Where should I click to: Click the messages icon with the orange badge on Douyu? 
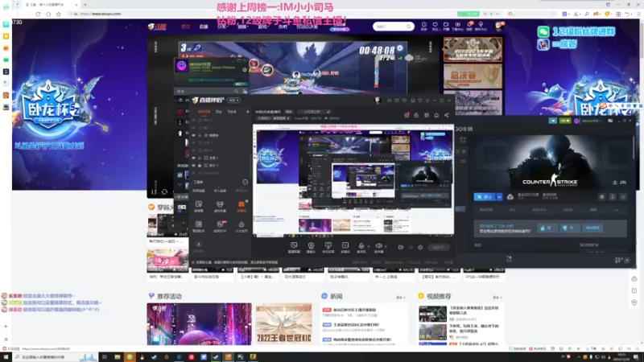[x=469, y=27]
